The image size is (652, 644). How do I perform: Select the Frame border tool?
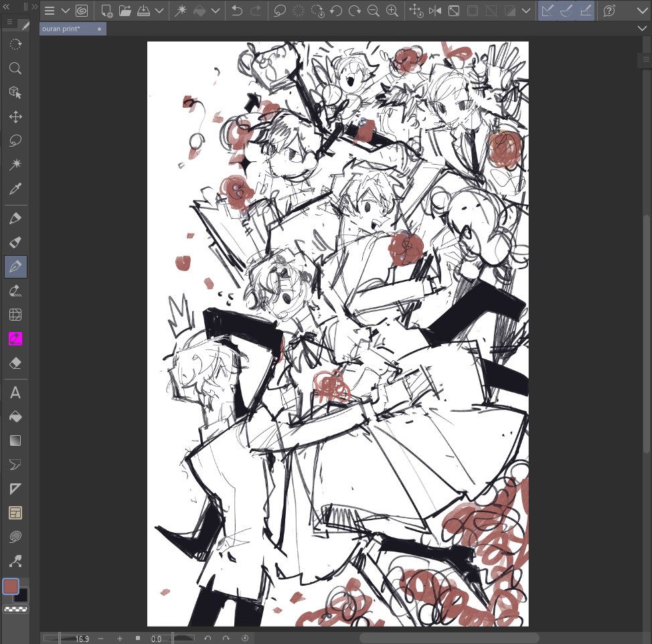click(x=15, y=513)
